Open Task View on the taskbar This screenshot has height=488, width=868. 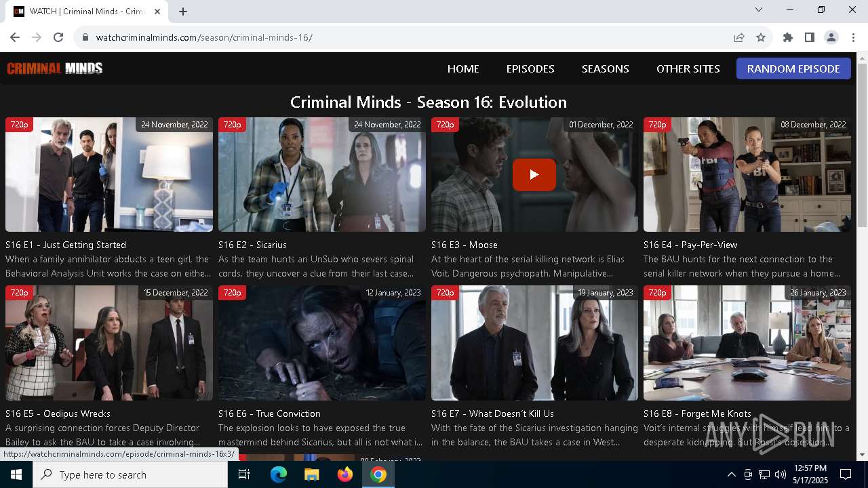coord(244,474)
